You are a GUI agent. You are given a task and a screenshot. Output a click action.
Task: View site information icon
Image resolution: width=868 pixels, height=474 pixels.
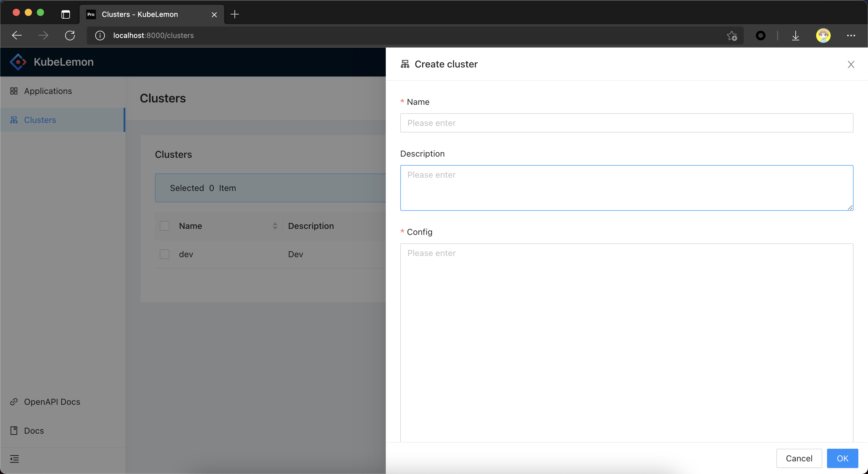100,35
